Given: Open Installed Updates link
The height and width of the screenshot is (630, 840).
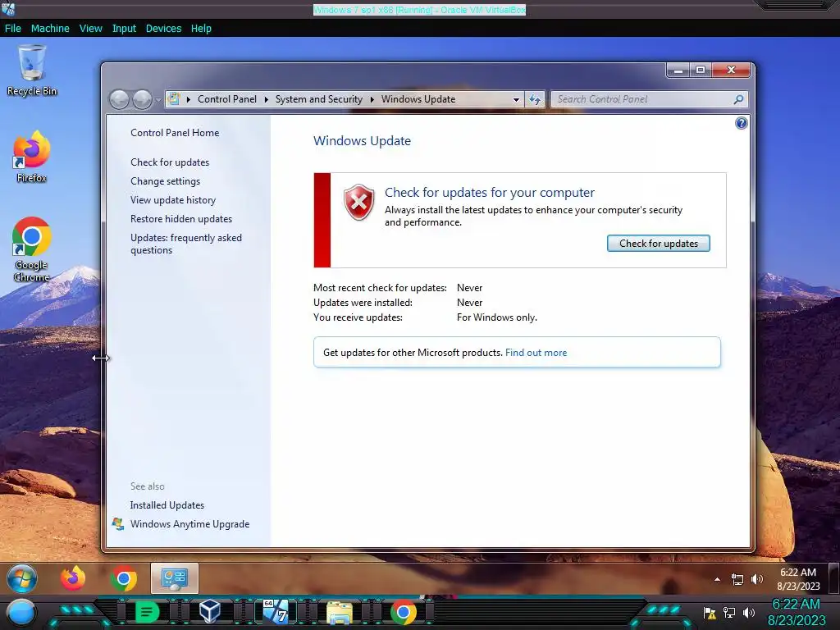Looking at the screenshot, I should coord(167,504).
